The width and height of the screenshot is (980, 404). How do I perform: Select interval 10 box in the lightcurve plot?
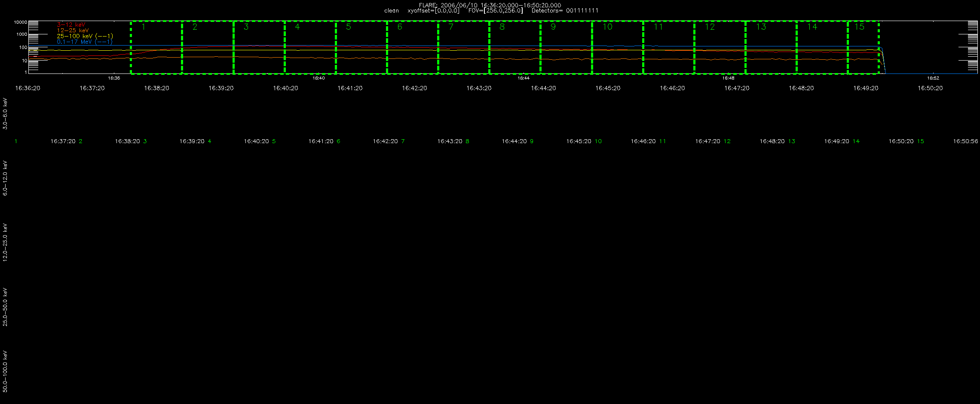point(617,47)
